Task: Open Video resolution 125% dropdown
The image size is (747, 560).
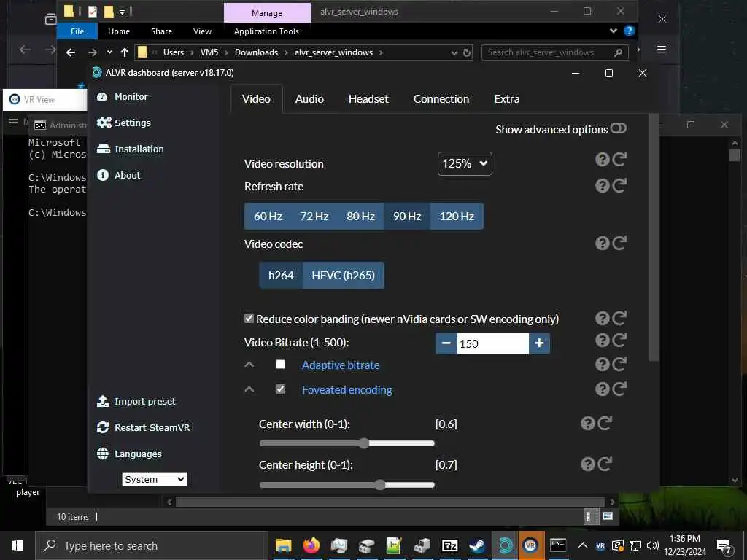Action: coord(465,164)
